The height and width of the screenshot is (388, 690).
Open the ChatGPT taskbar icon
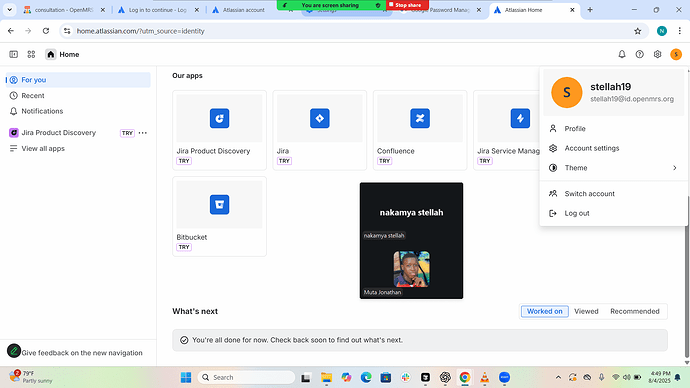[x=445, y=377]
